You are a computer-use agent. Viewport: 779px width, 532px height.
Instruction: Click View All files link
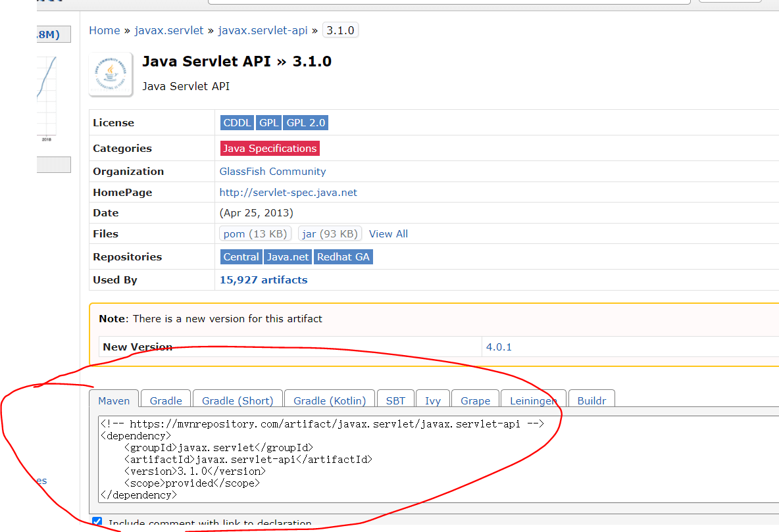coord(388,234)
